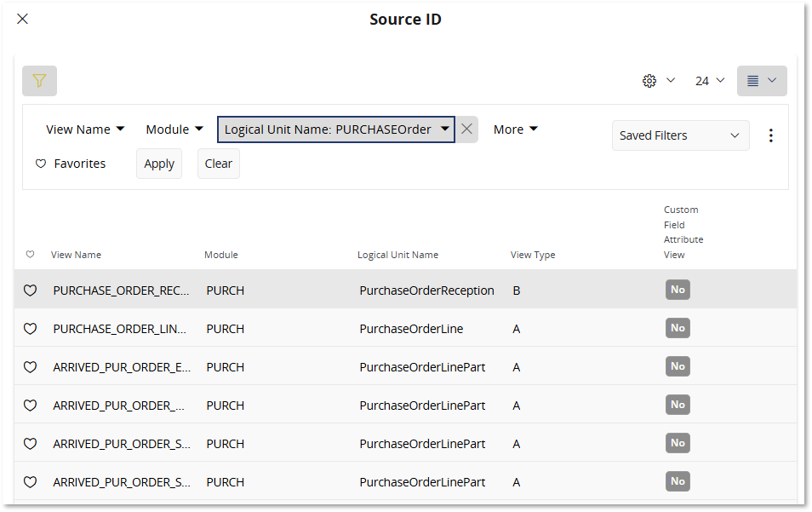Close the Source ID dialog

coord(22,20)
